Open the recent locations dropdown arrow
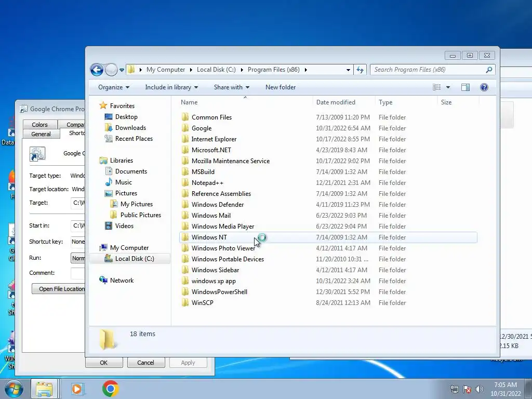The image size is (532, 399). (x=122, y=70)
